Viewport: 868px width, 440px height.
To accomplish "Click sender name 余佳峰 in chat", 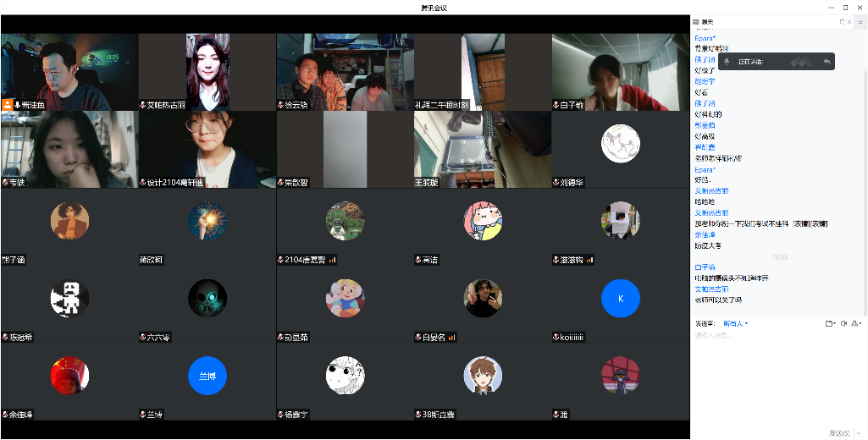I will pos(705,234).
